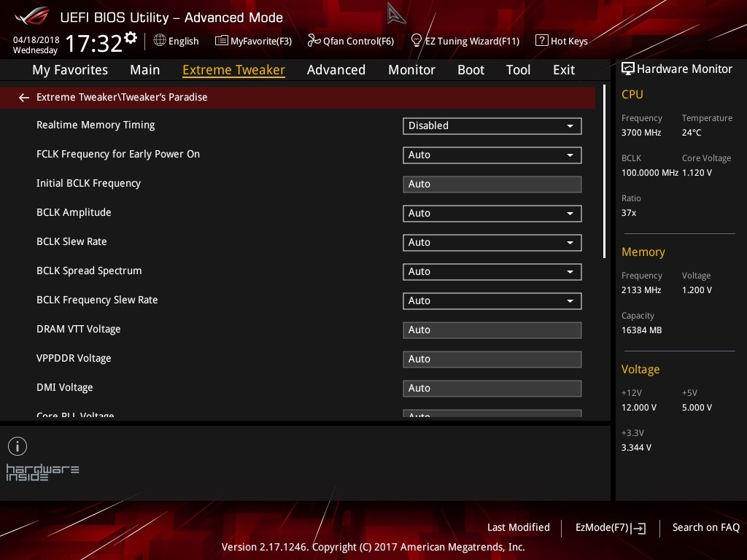
Task: Click the settings list scrollbar
Action: pos(605,171)
